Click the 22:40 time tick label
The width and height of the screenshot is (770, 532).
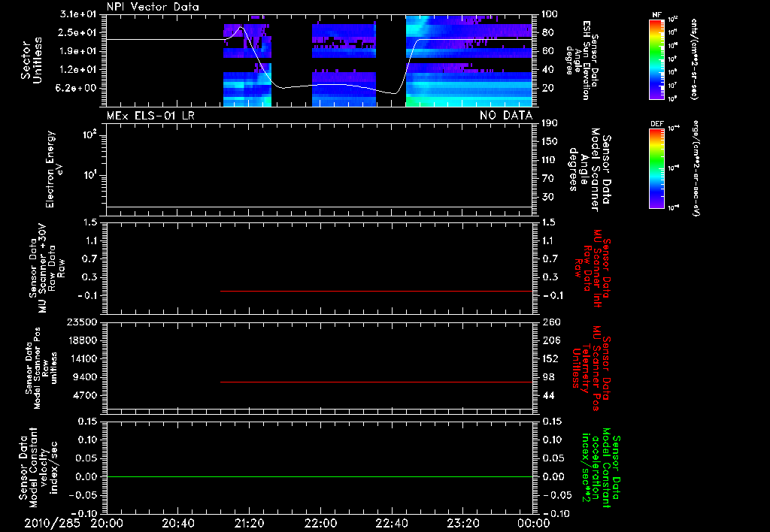coord(391,523)
